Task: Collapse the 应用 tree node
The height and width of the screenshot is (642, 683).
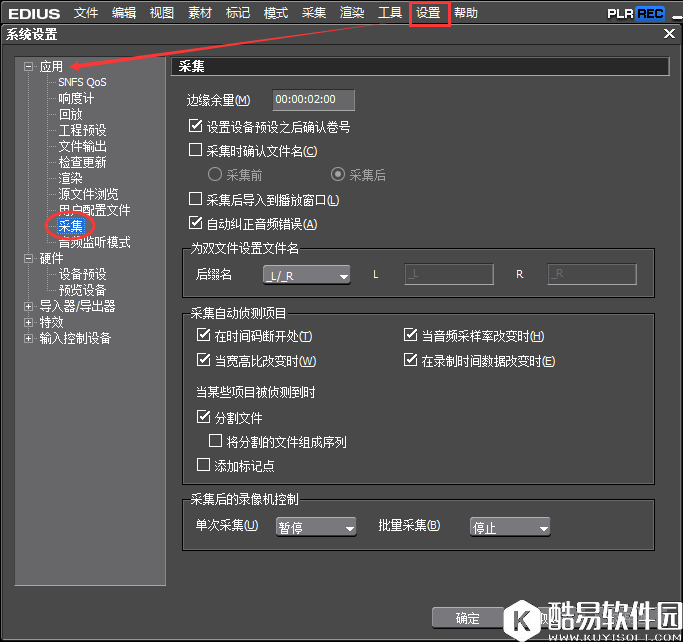Action: (28, 67)
